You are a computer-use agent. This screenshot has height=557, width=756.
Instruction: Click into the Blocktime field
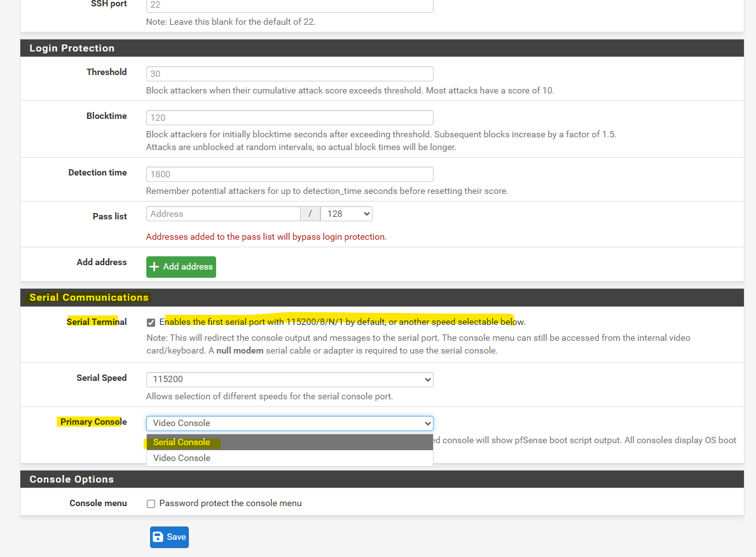pyautogui.click(x=290, y=118)
